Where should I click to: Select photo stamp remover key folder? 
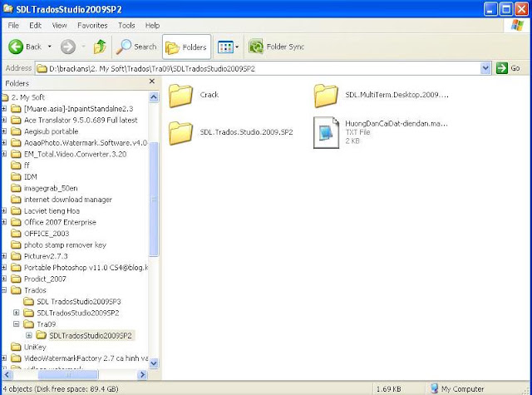[x=65, y=244]
